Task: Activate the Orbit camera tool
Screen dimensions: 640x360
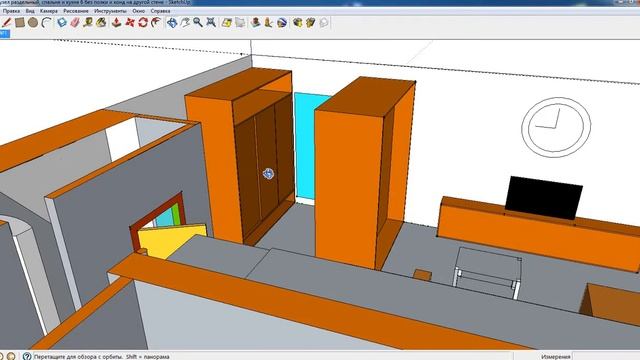Action: (172, 22)
